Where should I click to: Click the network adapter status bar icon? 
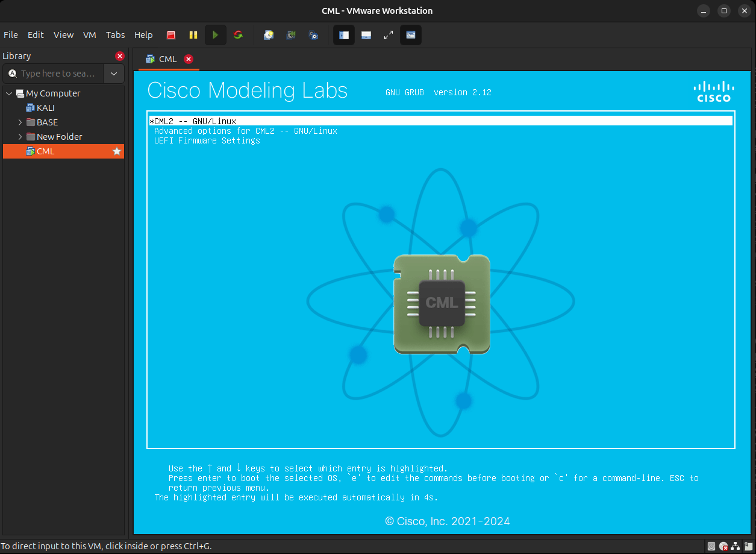click(x=735, y=546)
